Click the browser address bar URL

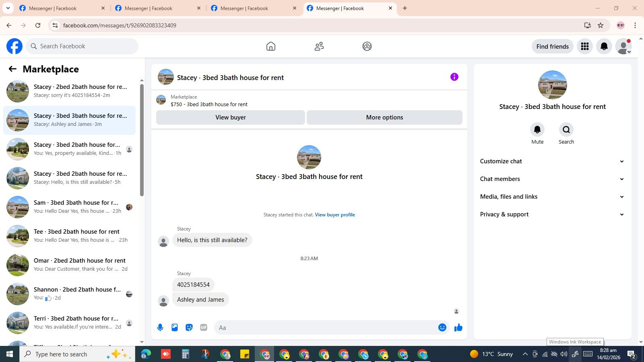pos(120,25)
